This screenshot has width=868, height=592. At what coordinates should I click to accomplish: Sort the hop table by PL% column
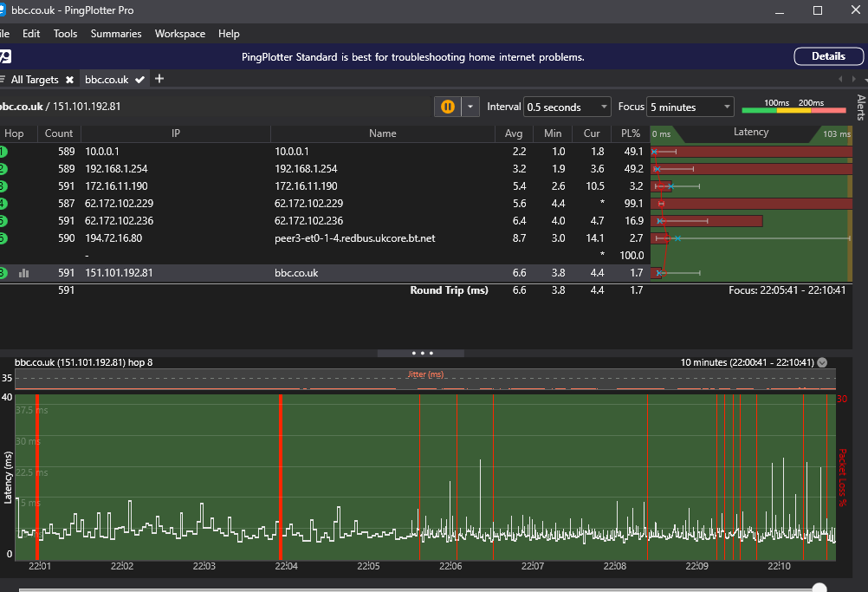coord(632,133)
